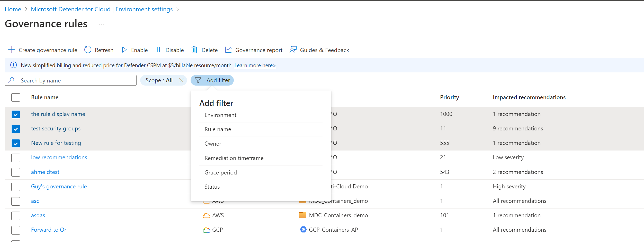
Task: Click the AWS cloud icon in asdas row
Action: pos(207,215)
